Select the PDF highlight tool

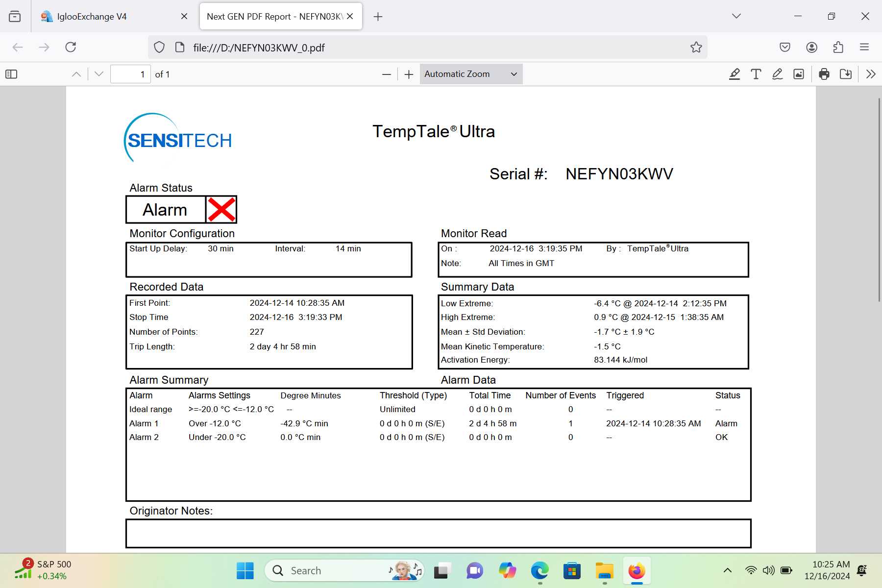pos(734,74)
